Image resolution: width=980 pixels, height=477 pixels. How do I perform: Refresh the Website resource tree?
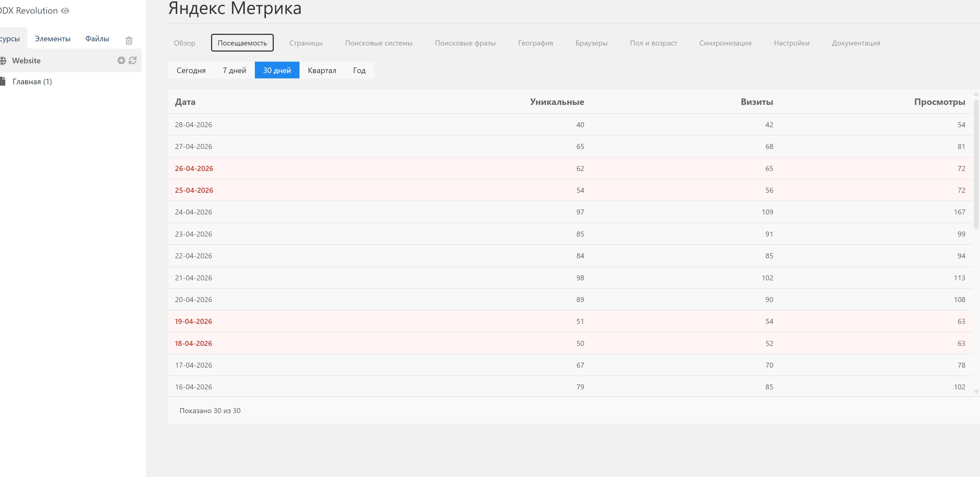pyautogui.click(x=132, y=61)
